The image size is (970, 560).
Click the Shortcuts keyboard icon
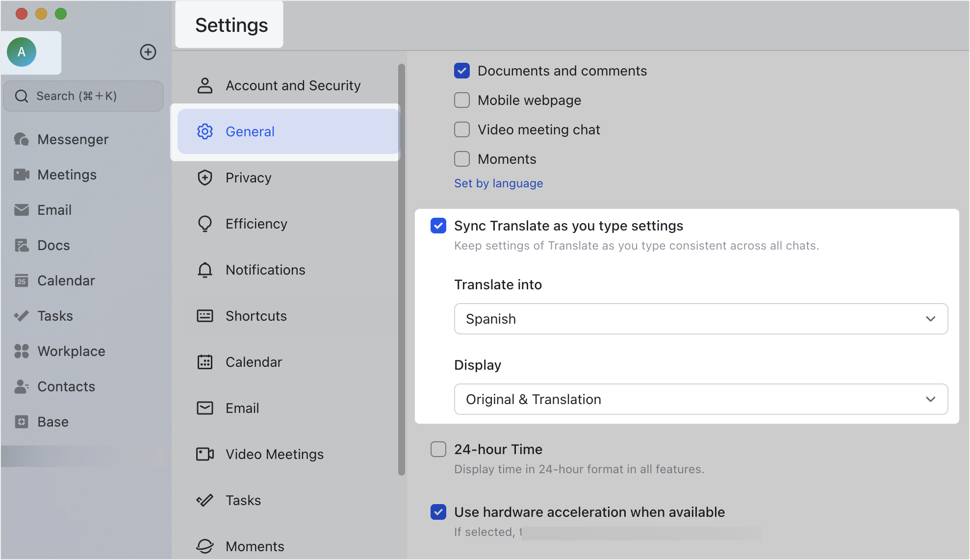205,316
